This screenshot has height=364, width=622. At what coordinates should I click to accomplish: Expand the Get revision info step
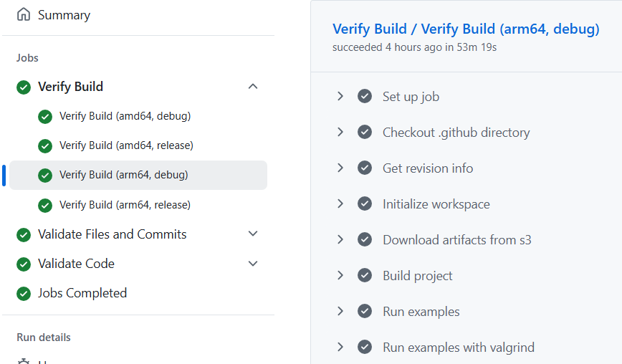340,168
